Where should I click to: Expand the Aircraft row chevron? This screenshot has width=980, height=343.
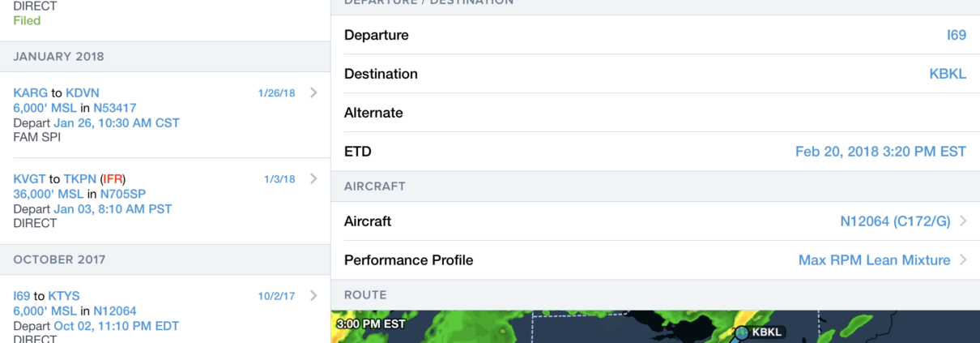click(x=963, y=221)
